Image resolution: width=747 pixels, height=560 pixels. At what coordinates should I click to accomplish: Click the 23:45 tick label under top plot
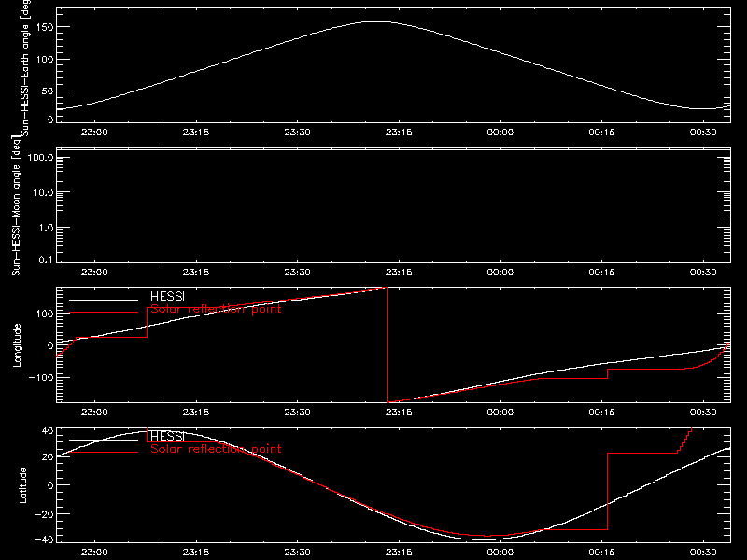pos(399,133)
